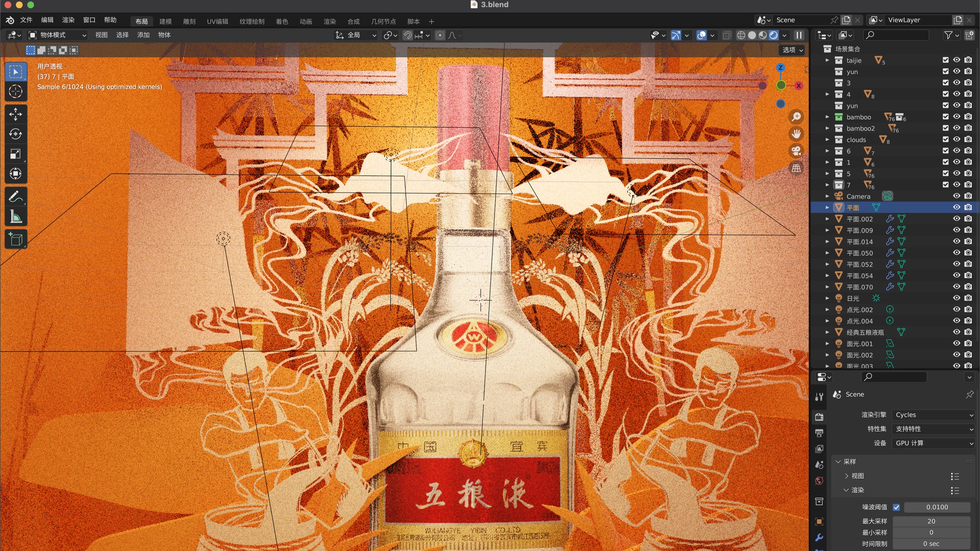
Task: Open the viewport 选择 menu
Action: 122,35
